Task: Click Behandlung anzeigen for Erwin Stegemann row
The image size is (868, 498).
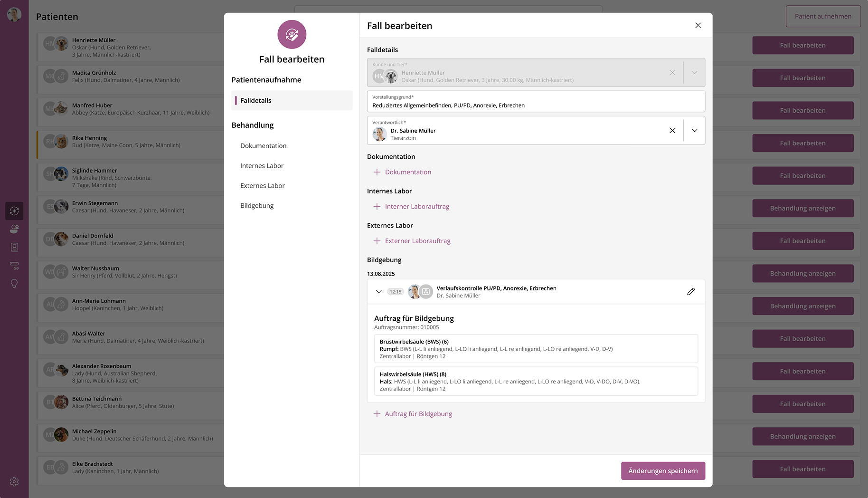Action: click(x=802, y=208)
